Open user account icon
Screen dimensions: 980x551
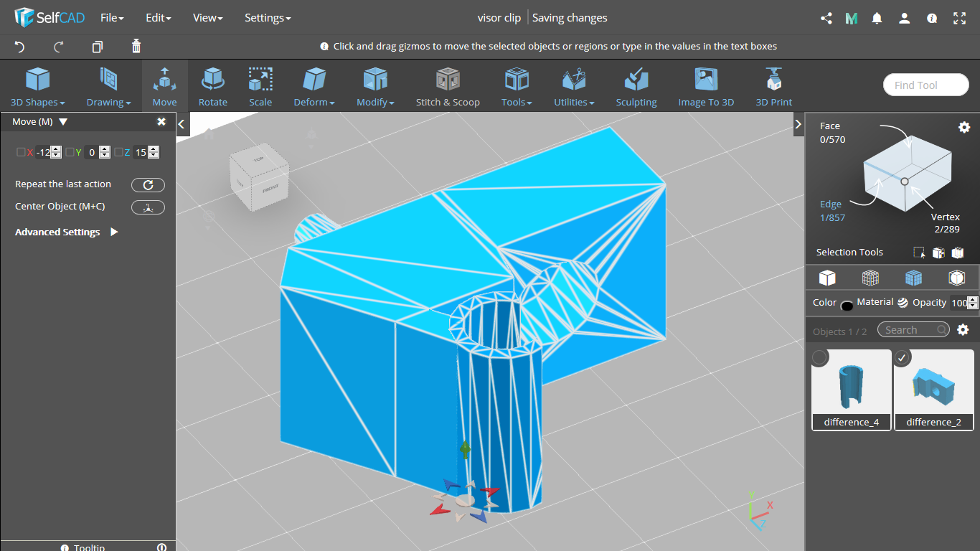905,19
